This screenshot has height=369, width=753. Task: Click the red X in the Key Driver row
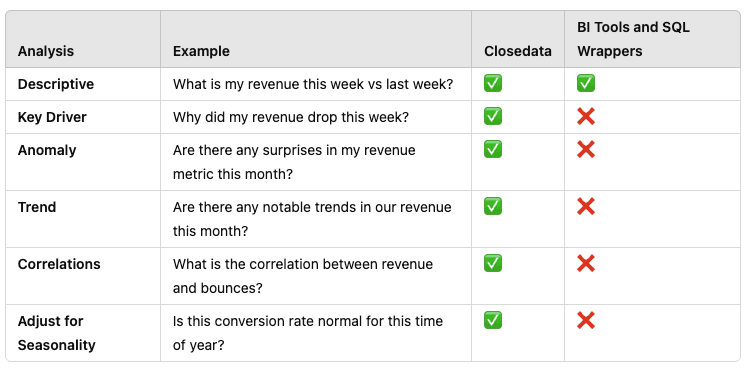coord(586,117)
